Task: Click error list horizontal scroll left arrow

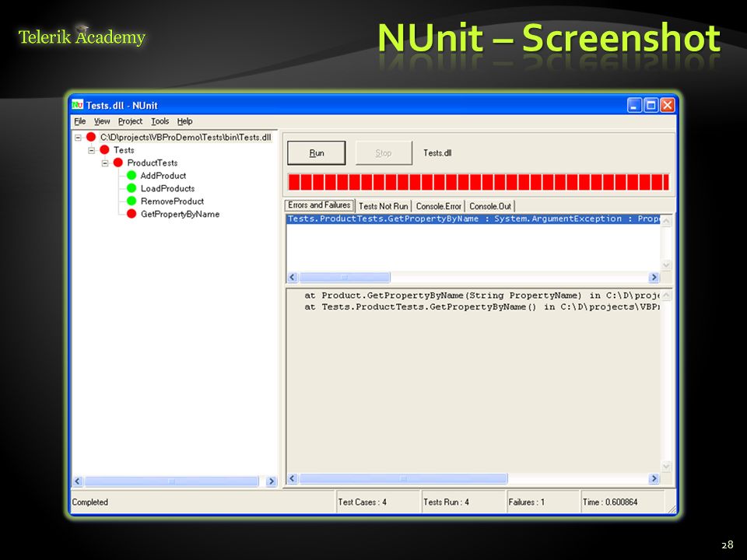Action: tap(293, 277)
